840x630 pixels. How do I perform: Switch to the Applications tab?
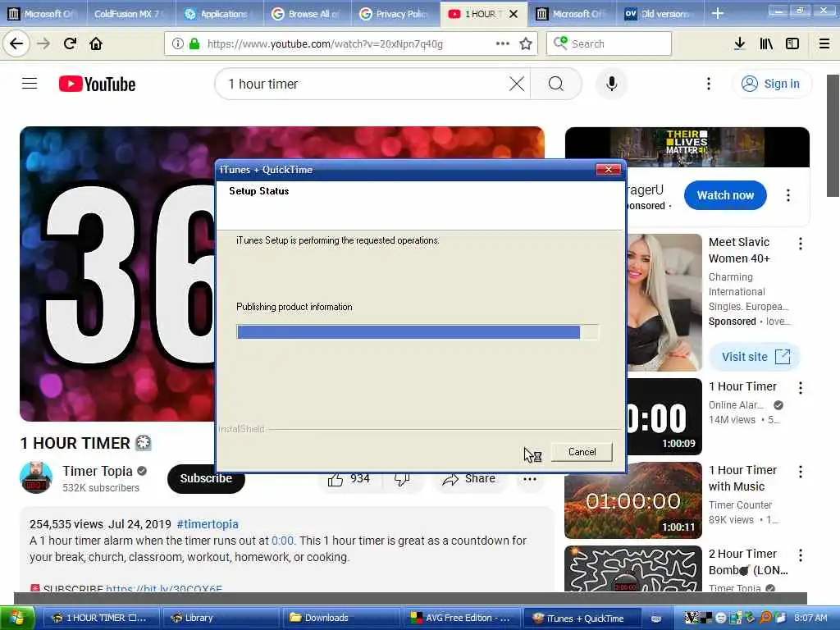coord(220,14)
